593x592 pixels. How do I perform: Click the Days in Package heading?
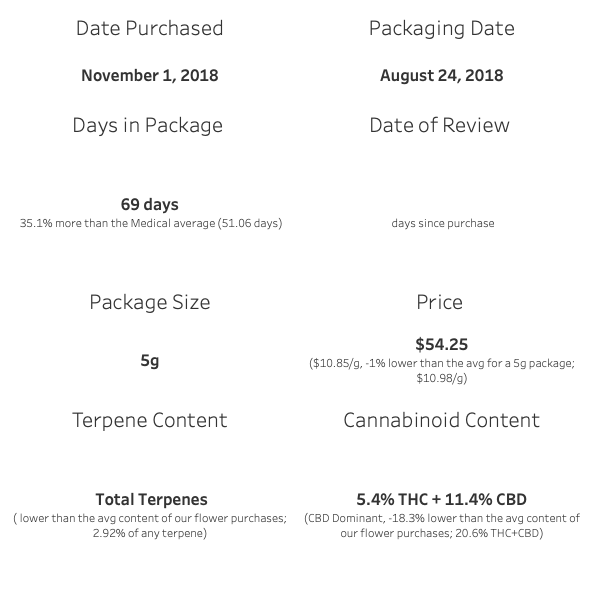pos(147,126)
